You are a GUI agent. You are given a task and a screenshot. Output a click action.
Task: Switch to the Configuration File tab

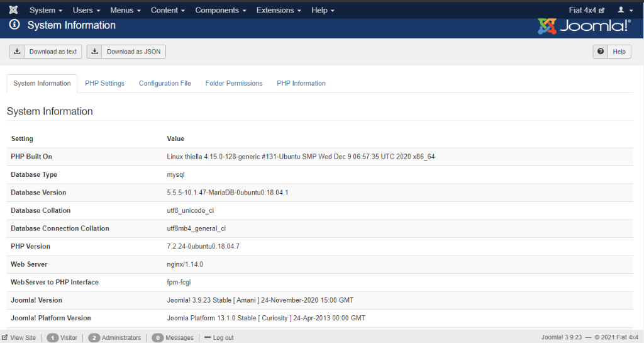click(x=165, y=83)
